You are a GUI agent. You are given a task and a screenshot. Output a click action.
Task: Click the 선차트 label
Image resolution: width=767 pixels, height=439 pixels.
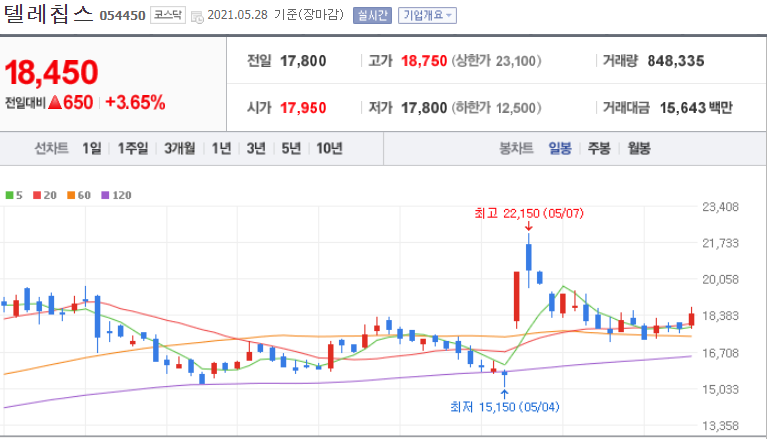click(x=51, y=148)
